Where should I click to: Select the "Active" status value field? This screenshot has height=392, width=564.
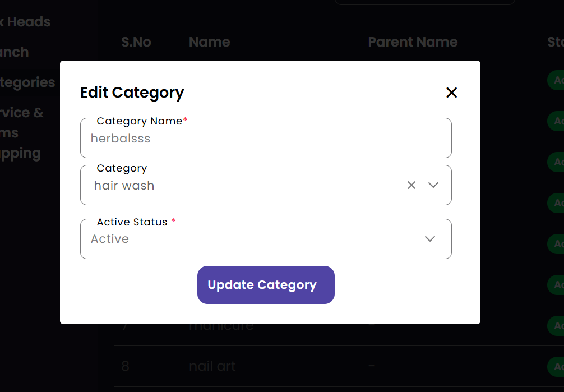click(252, 239)
